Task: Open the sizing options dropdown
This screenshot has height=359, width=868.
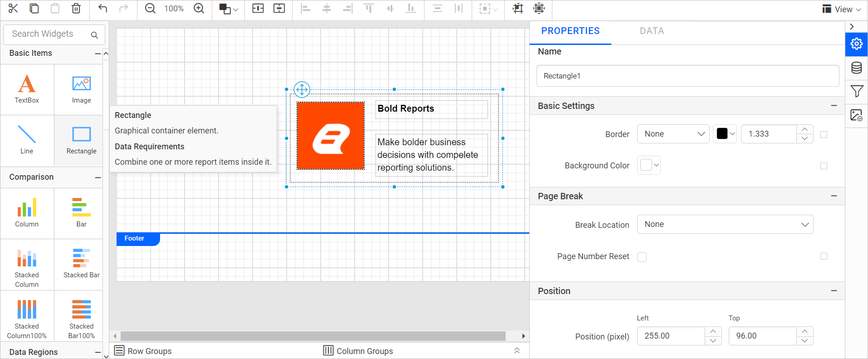Action: coord(488,9)
